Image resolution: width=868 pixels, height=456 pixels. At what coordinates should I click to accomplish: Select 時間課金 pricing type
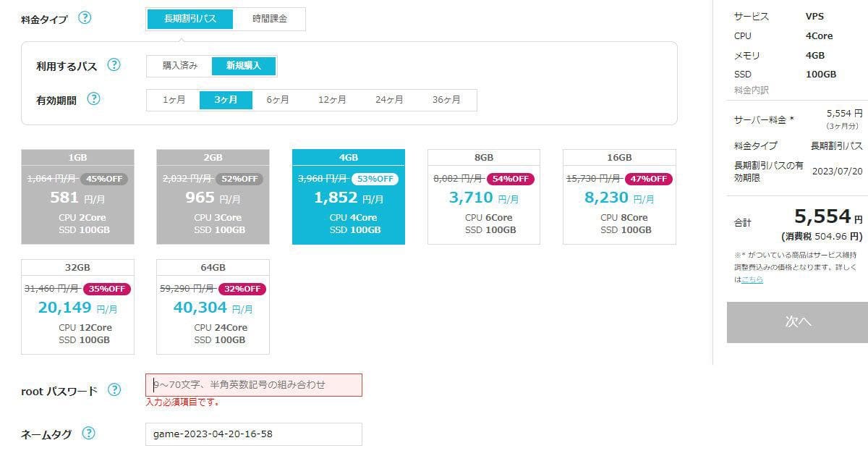coord(270,19)
